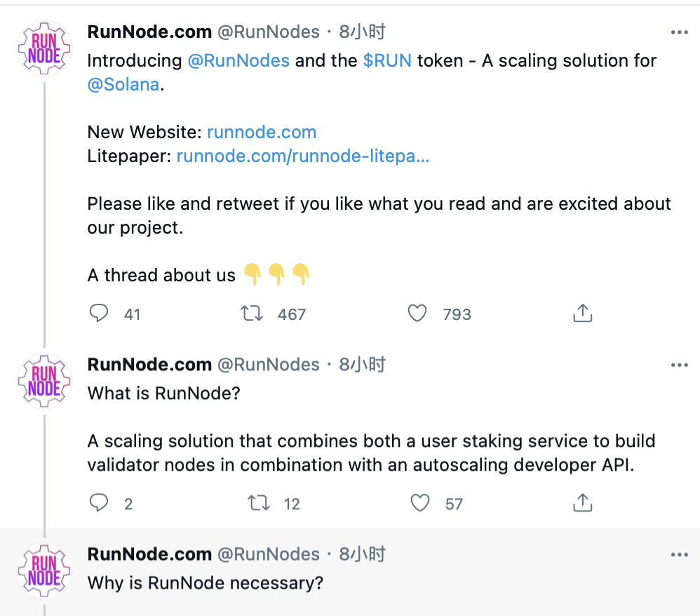The width and height of the screenshot is (700, 616).
Task: Open @RunNodes mention in tweet text
Action: tap(238, 61)
